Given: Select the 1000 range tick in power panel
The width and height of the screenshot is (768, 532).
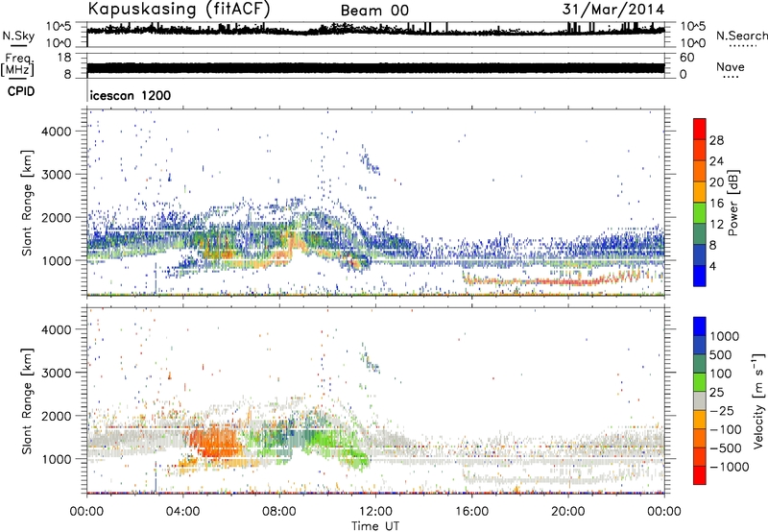Looking at the screenshot, I should [57, 260].
